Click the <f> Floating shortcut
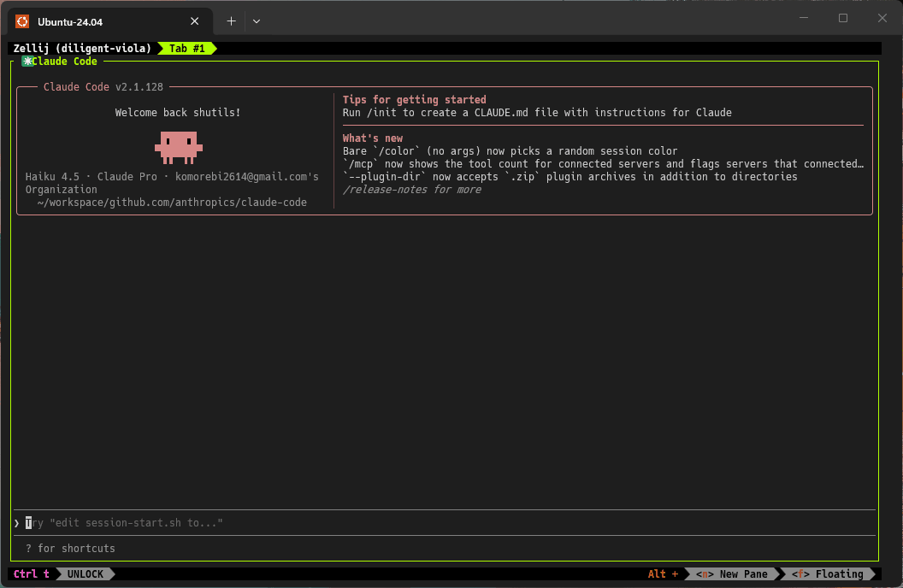The image size is (903, 588). click(x=828, y=574)
